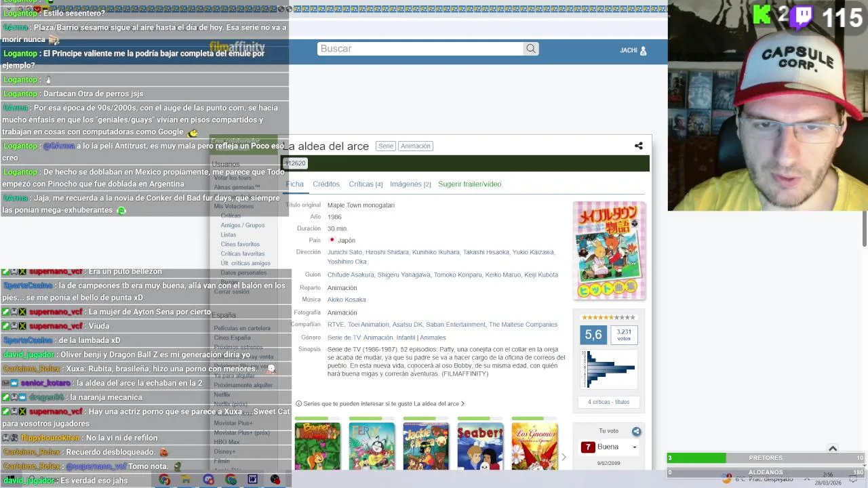Open director Kunihiko Ikuhara link
This screenshot has height=488, width=868.
click(435, 252)
